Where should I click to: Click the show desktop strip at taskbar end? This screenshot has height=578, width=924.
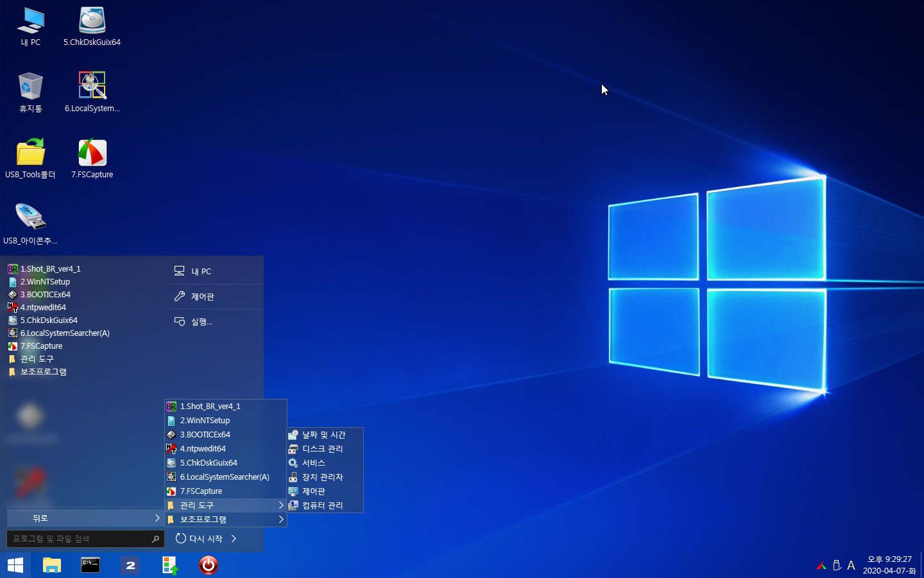point(922,565)
